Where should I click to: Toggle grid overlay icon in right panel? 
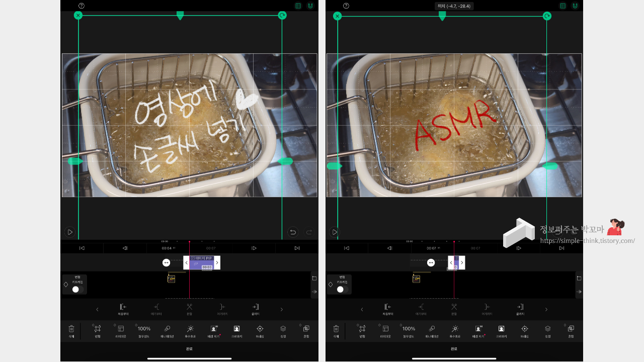click(563, 6)
